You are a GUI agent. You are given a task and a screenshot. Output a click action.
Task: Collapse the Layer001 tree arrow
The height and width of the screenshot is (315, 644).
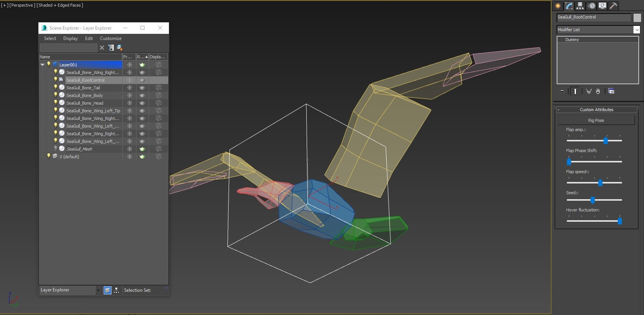point(42,65)
